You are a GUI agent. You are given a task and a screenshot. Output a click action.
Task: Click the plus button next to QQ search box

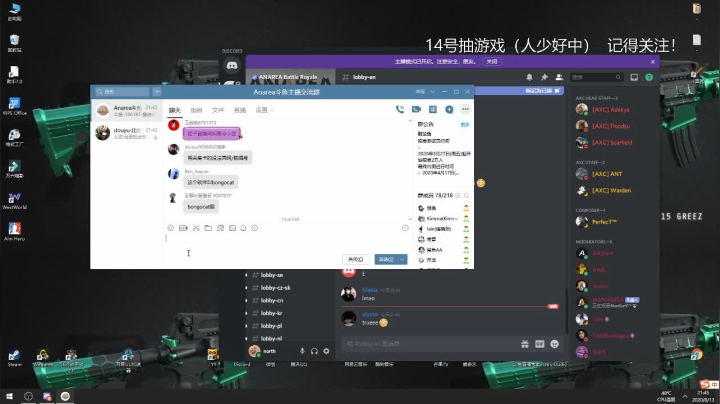point(157,92)
